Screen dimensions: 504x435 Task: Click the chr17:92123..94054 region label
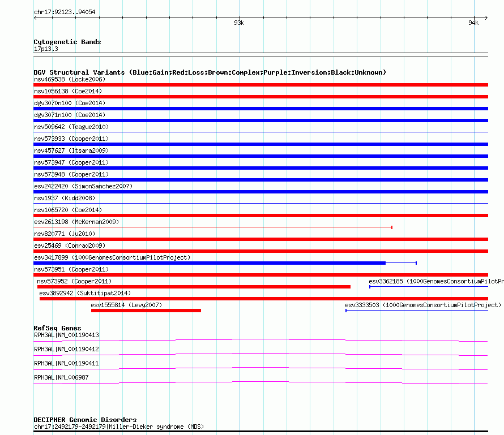(x=65, y=12)
